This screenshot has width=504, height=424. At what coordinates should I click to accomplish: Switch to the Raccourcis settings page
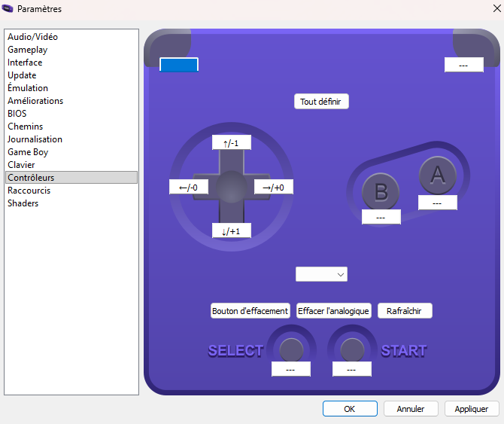click(x=29, y=191)
